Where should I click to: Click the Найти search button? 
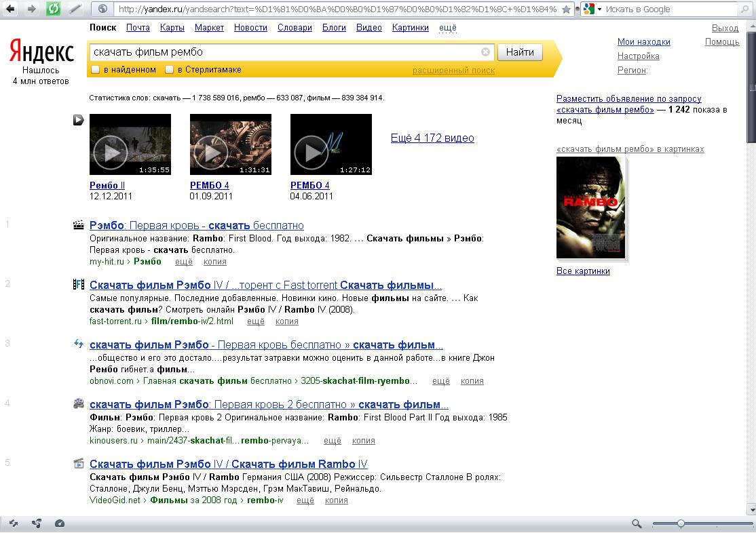(x=520, y=52)
